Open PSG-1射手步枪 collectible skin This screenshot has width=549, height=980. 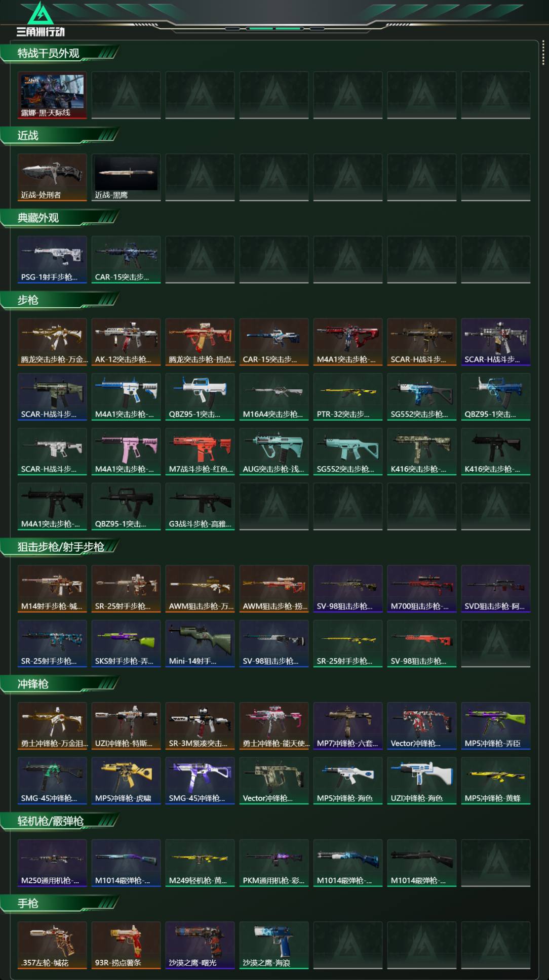[52, 260]
